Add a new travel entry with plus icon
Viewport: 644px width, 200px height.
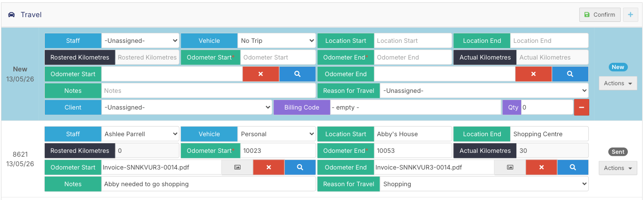631,15
